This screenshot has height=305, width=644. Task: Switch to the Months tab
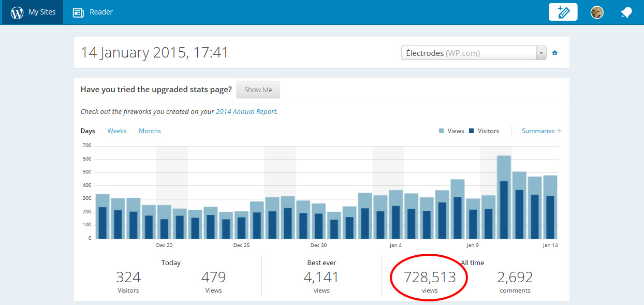pyautogui.click(x=150, y=131)
